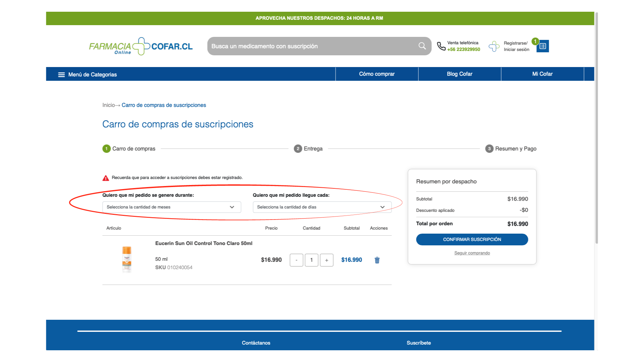Increase quantity with the plus button

click(326, 260)
